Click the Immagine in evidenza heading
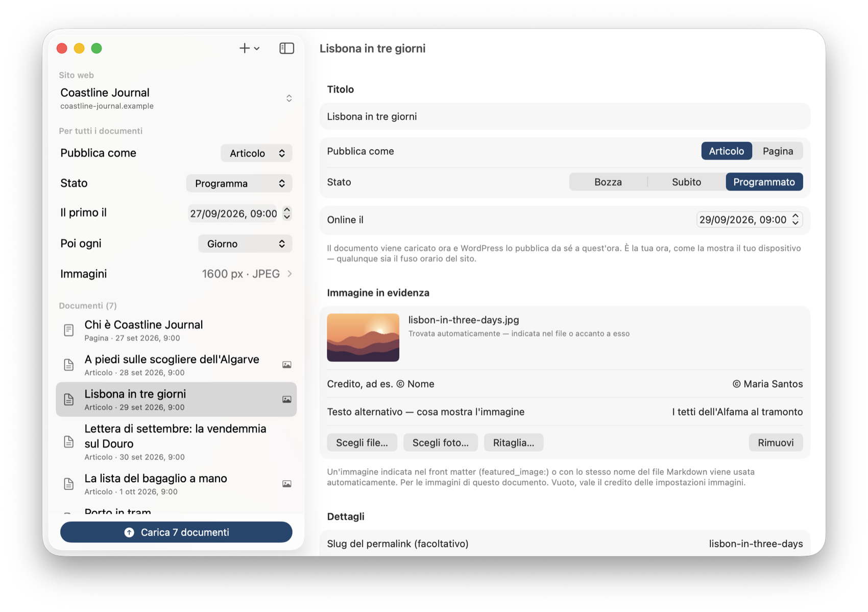The image size is (868, 612). (378, 293)
